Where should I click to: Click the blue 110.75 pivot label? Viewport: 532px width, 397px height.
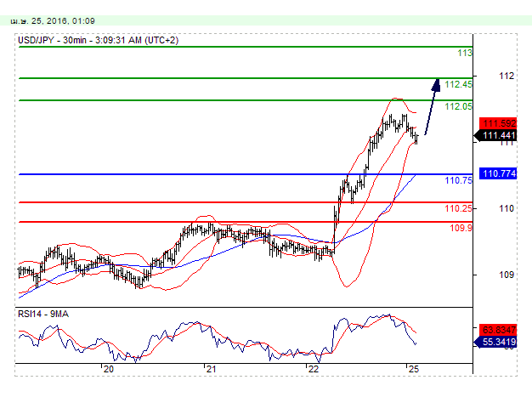(x=458, y=180)
